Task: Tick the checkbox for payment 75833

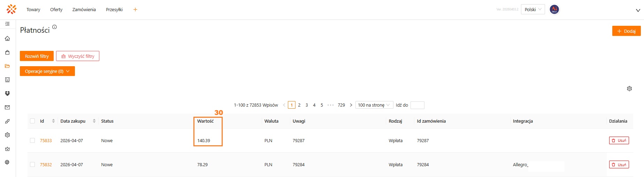Action: [x=32, y=140]
